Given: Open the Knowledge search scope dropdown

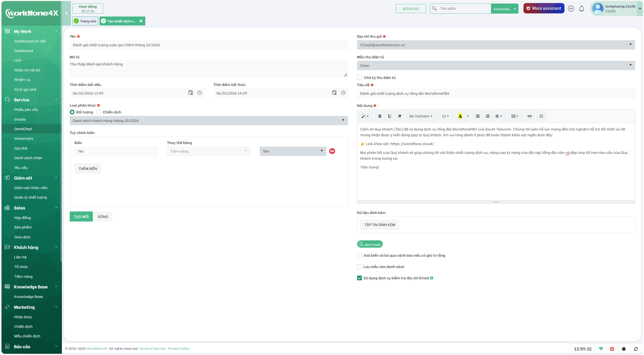Looking at the screenshot, I should coord(505,9).
